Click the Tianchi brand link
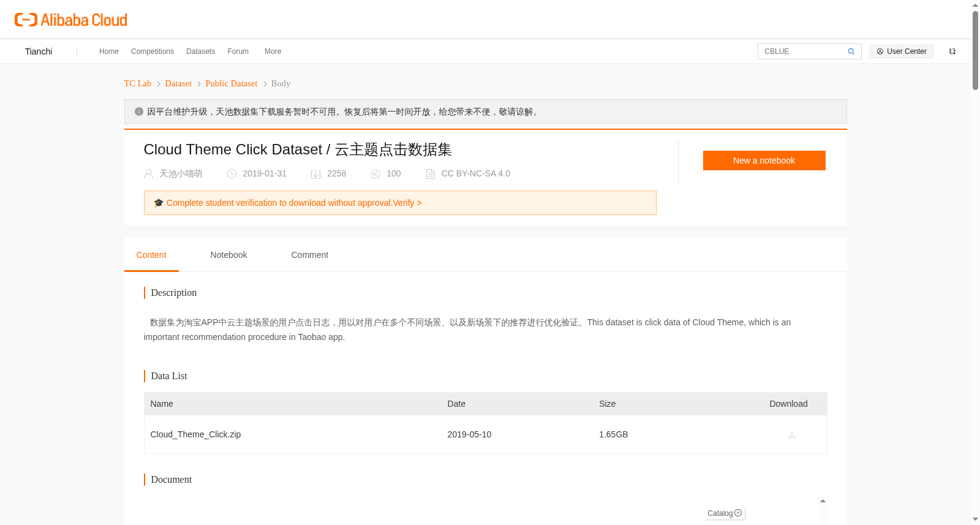The image size is (980, 525). pos(39,51)
